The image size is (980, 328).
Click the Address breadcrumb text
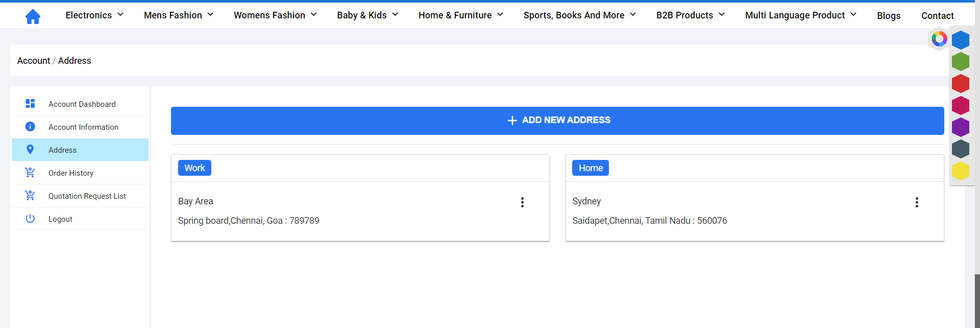coord(75,61)
